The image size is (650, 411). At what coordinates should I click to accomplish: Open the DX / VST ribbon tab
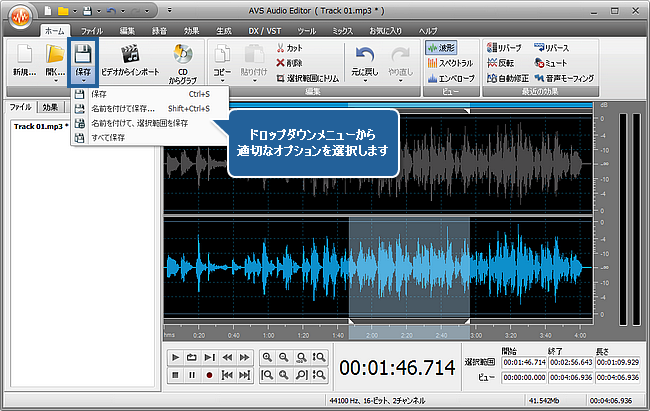coord(264,31)
